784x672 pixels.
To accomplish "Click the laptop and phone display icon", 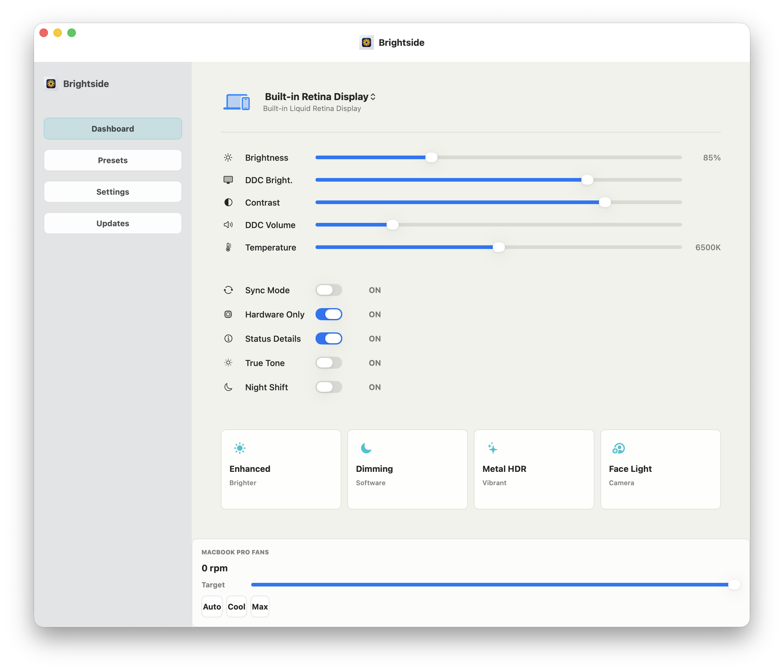I will [236, 102].
